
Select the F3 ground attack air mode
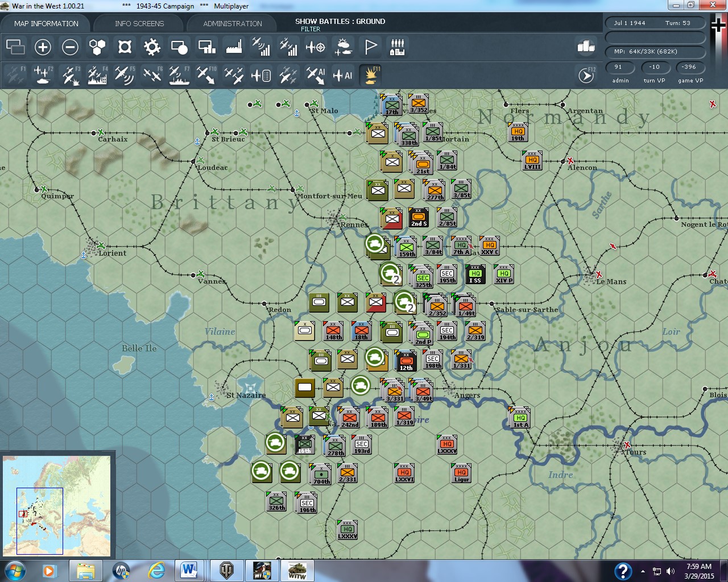[70, 75]
